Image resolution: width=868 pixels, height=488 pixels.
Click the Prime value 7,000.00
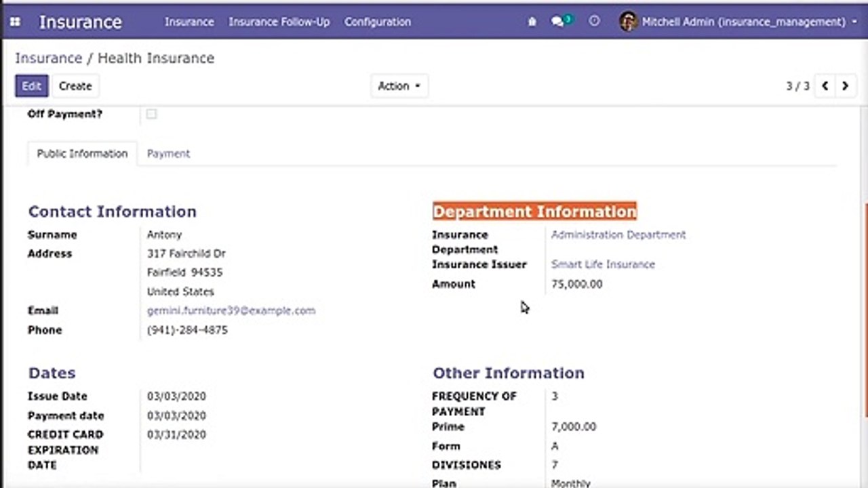(x=574, y=426)
